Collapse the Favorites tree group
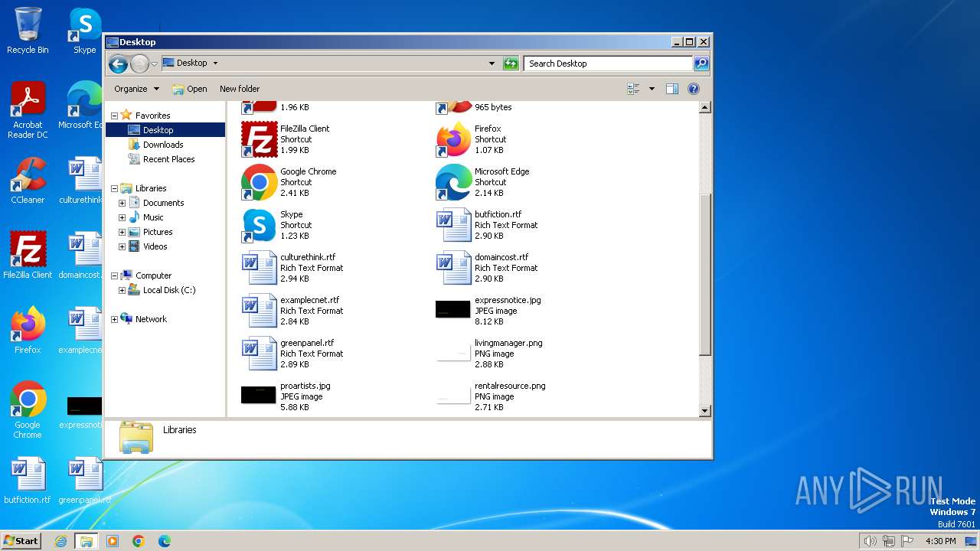The width and height of the screenshot is (980, 551). (114, 116)
